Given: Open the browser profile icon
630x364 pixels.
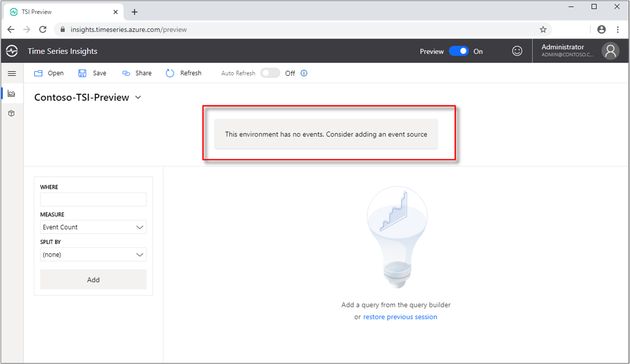Looking at the screenshot, I should [602, 29].
